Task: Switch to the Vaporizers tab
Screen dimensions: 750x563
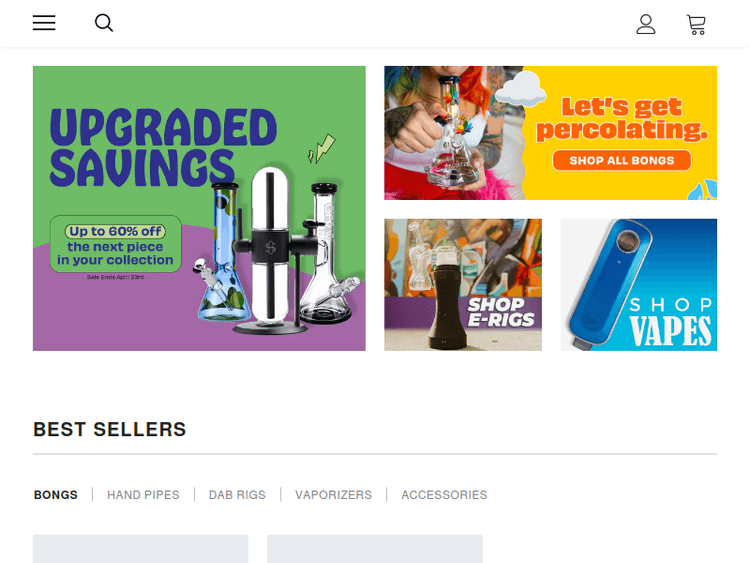Action: click(x=333, y=495)
